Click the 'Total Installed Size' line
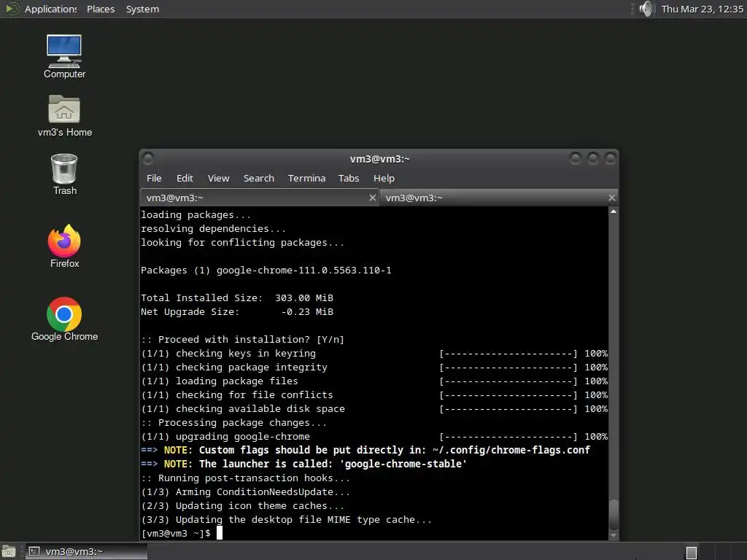Screen dimensions: 747x560 (237, 298)
